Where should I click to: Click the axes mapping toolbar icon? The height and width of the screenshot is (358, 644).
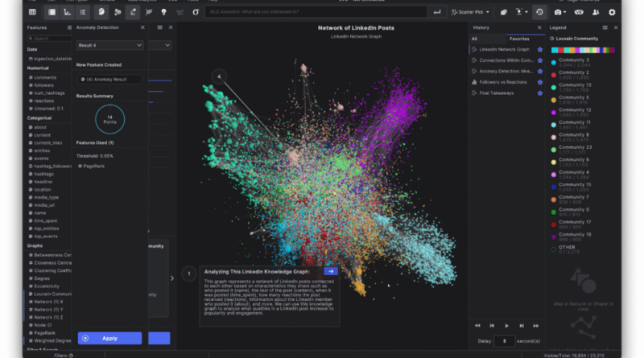(68, 12)
